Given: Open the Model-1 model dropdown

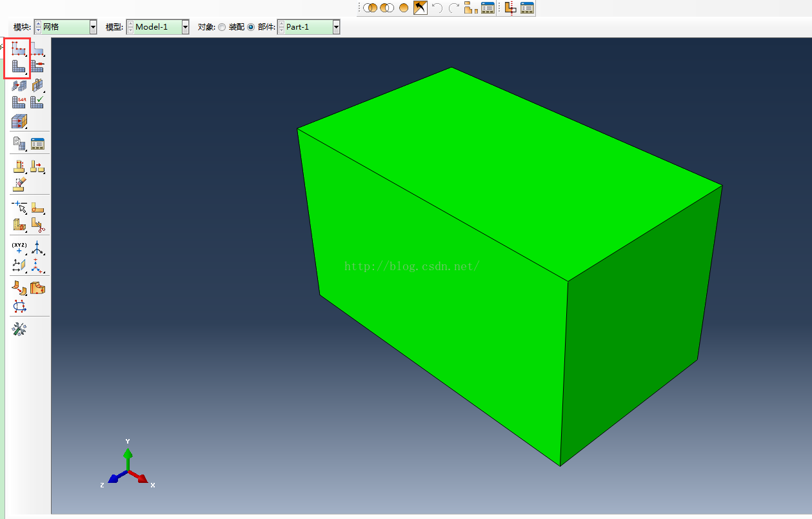Looking at the screenshot, I should 186,27.
